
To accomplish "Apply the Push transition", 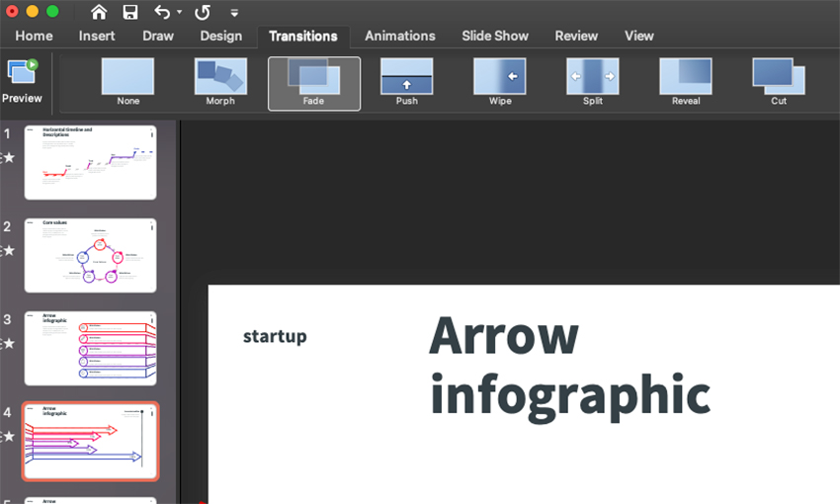I will [406, 82].
